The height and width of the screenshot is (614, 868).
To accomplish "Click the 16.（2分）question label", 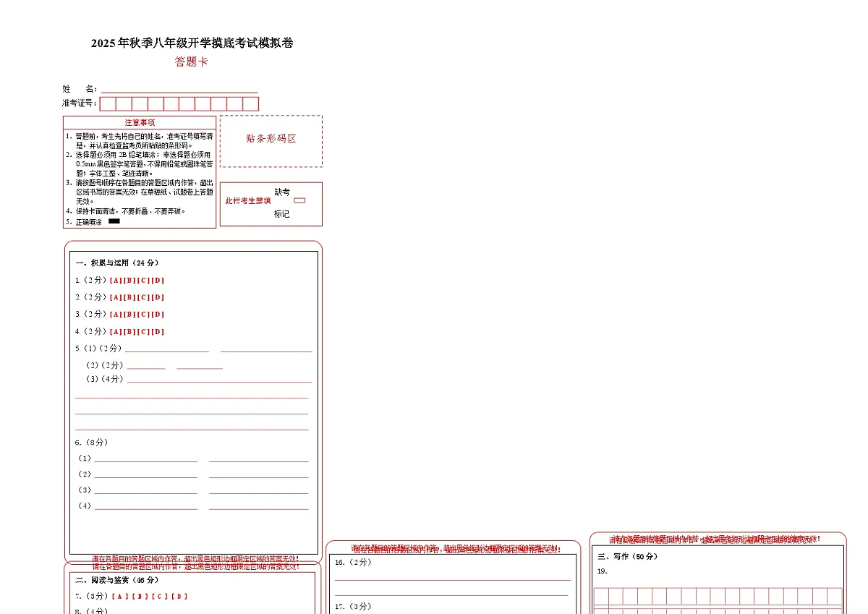I will (x=353, y=562).
